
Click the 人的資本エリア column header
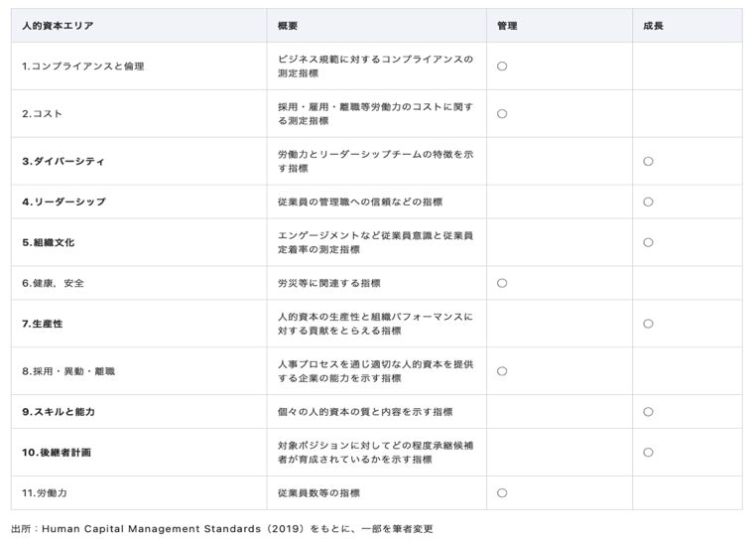tap(58, 26)
